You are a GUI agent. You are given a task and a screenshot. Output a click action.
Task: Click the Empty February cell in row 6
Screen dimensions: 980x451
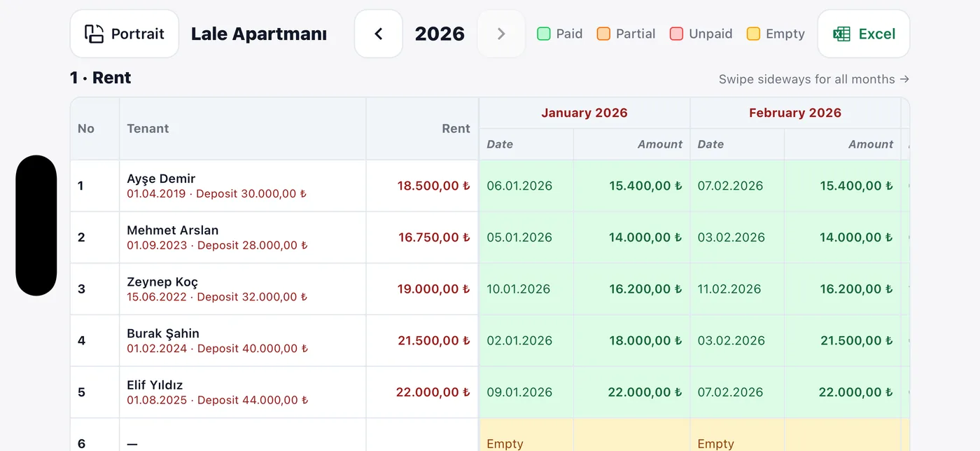(x=795, y=435)
